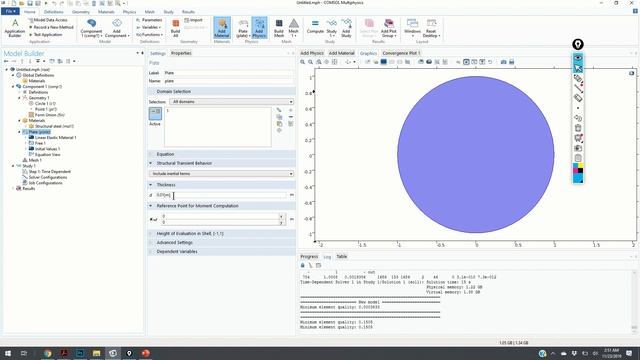Screen dimensions: 640x360
Task: Click the thickness d input field
Action: [x=220, y=195]
